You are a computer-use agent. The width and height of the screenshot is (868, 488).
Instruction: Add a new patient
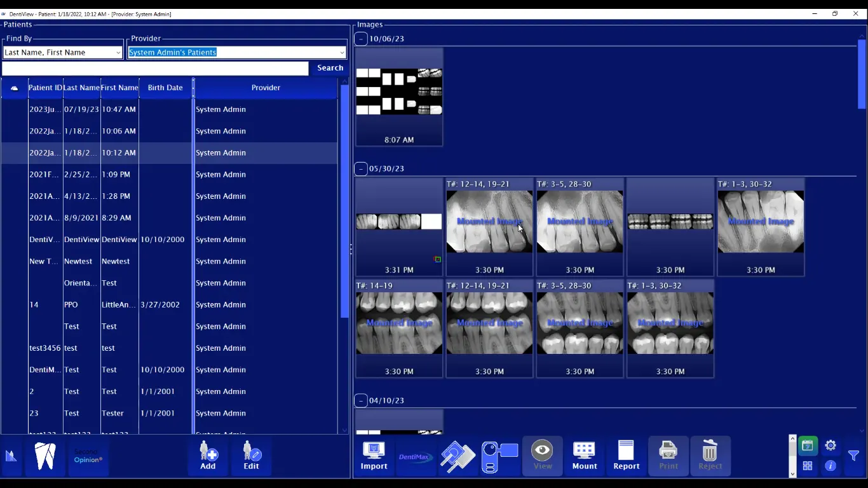point(208,456)
